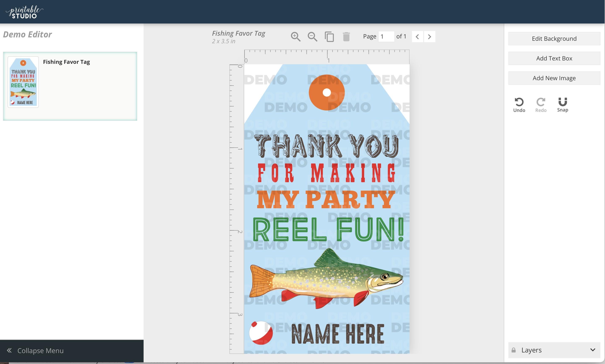Image resolution: width=605 pixels, height=364 pixels.
Task: Click the zoom out magnifier icon
Action: pos(312,37)
